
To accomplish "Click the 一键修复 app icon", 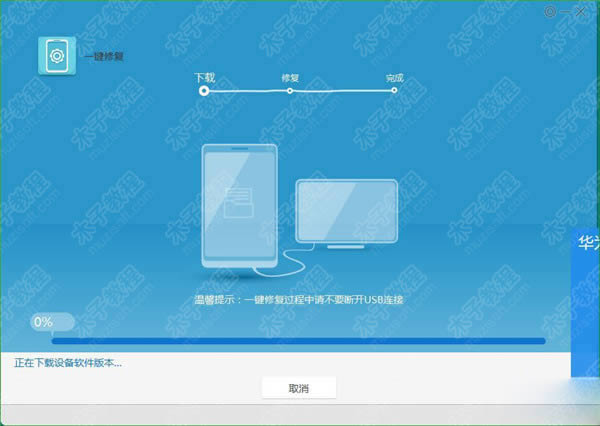I will point(54,54).
